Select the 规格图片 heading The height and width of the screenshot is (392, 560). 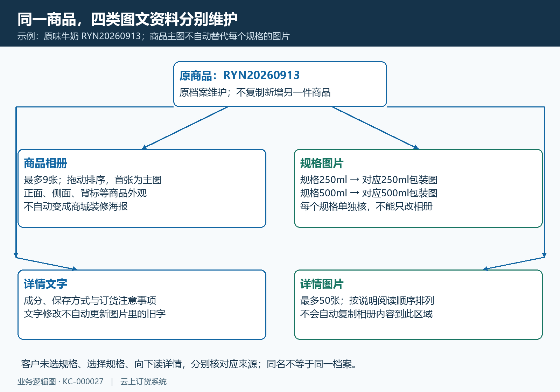tap(322, 163)
